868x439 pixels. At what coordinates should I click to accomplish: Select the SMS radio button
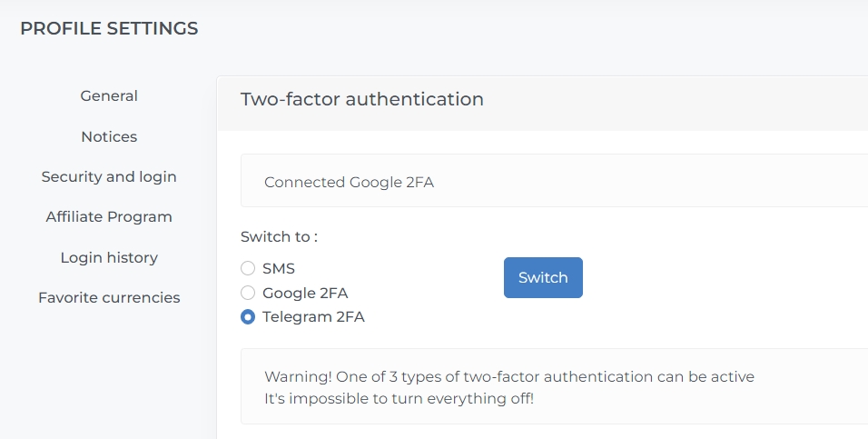[x=248, y=269]
